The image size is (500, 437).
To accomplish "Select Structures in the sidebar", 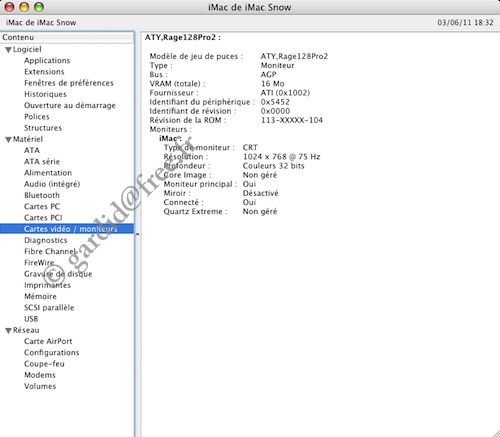I will click(43, 128).
